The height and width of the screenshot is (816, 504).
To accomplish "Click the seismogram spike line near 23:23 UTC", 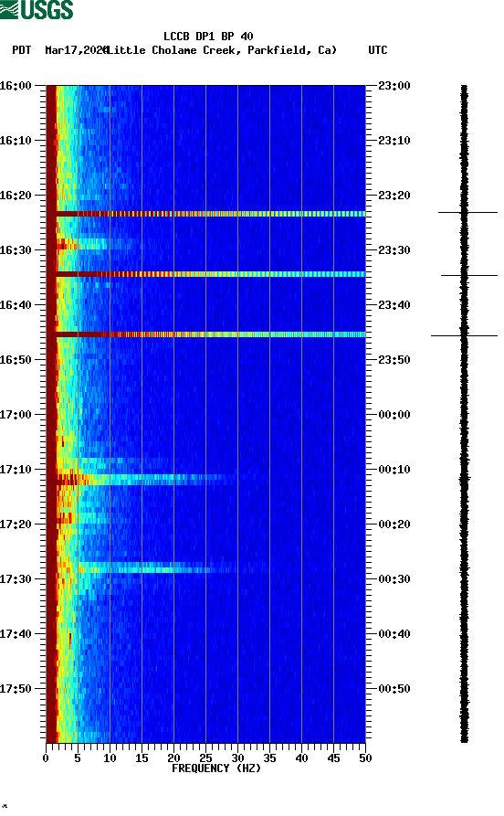I will coord(467,212).
